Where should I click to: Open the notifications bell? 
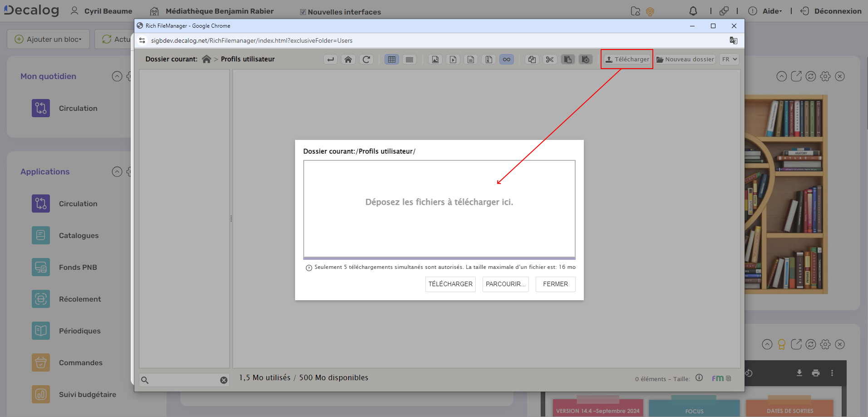693,11
